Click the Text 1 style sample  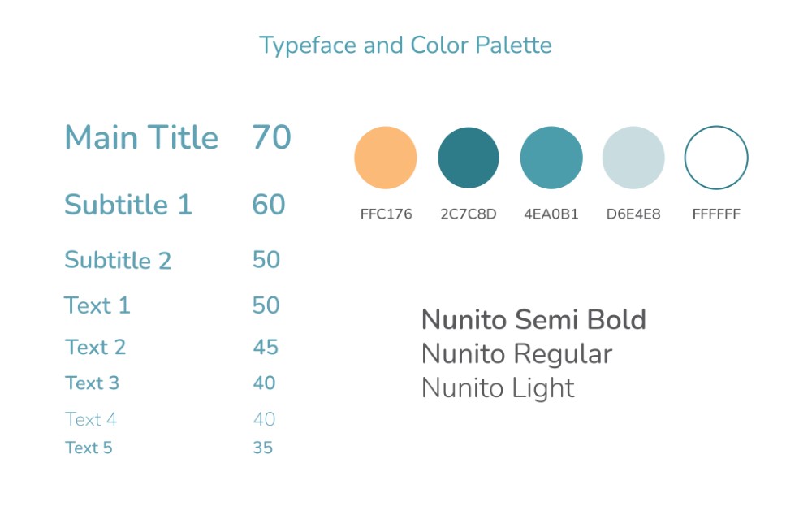pos(97,305)
